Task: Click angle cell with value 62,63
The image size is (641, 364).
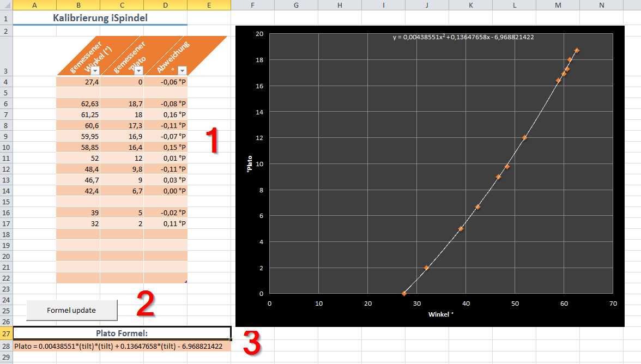Action: pos(78,104)
